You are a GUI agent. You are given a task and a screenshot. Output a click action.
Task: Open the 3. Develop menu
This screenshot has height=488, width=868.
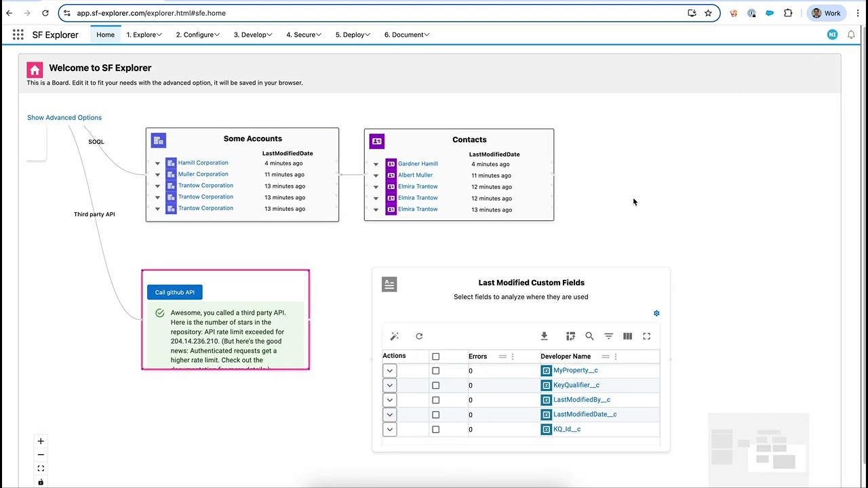click(x=253, y=35)
